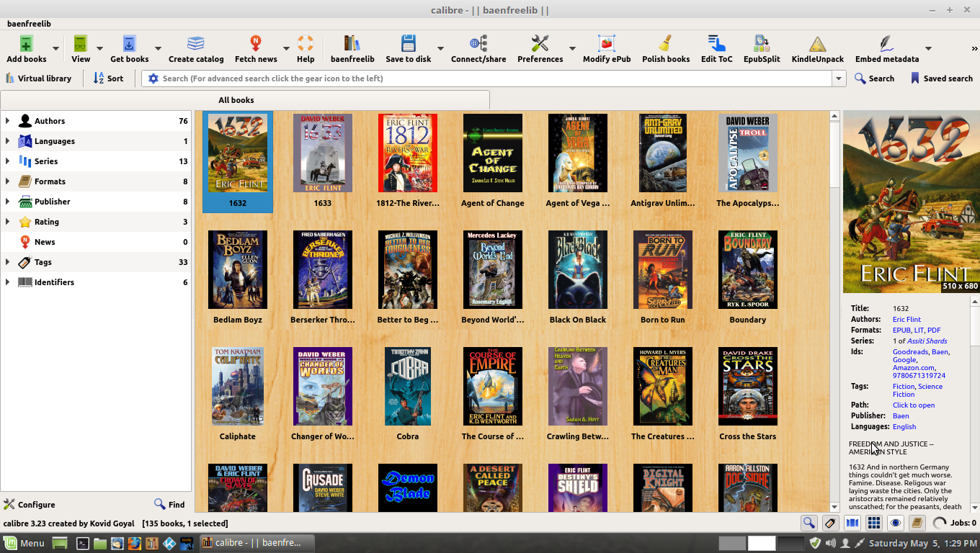The height and width of the screenshot is (553, 980).
Task: Launch the Modify ePub plugin
Action: (607, 43)
